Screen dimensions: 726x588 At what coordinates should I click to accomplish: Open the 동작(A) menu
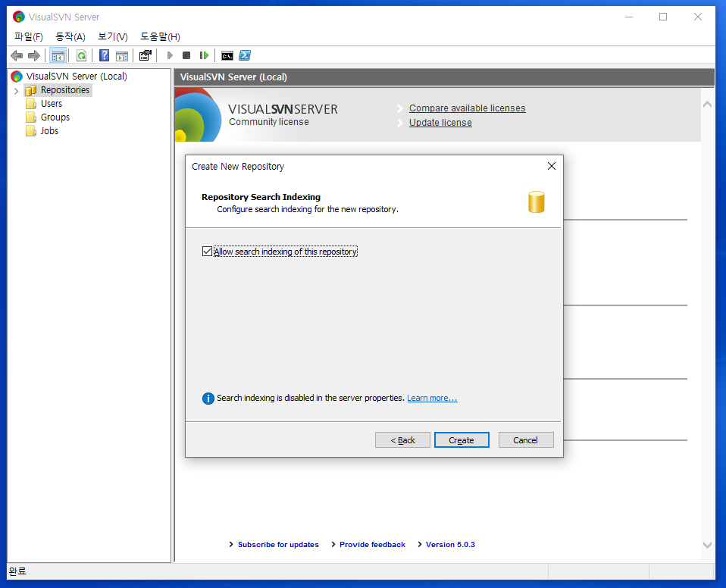click(x=70, y=36)
